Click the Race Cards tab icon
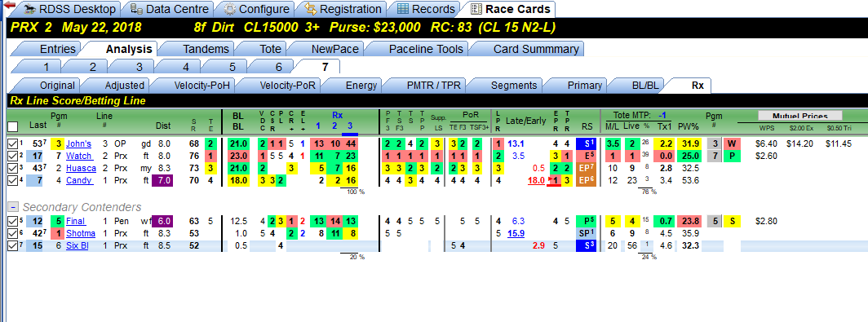 [x=476, y=10]
